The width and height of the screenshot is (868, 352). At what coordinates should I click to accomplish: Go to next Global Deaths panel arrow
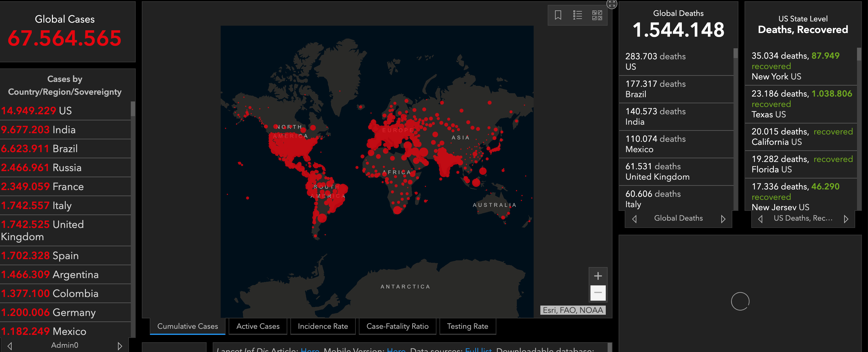[x=723, y=219]
